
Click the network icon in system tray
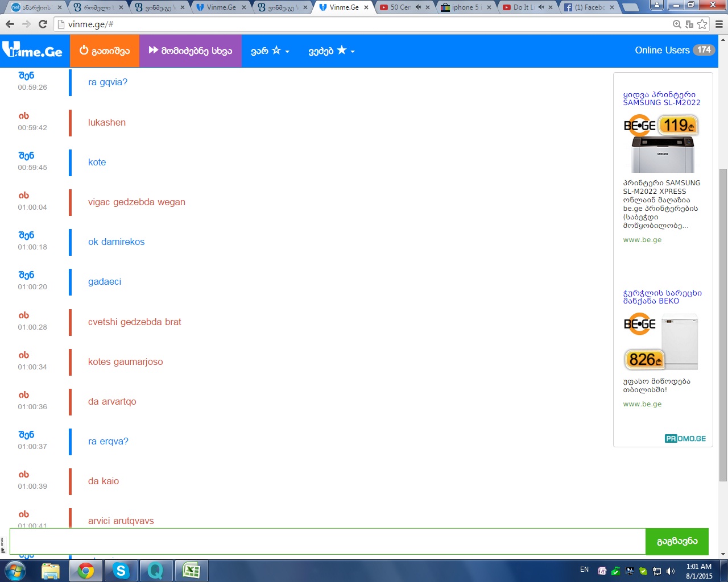(x=657, y=571)
